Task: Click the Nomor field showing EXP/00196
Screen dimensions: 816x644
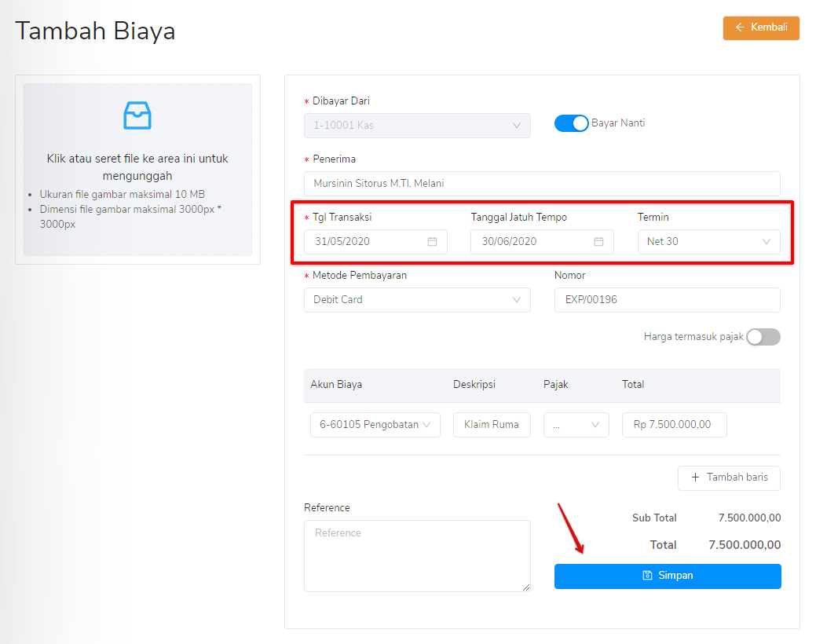Action: (667, 299)
